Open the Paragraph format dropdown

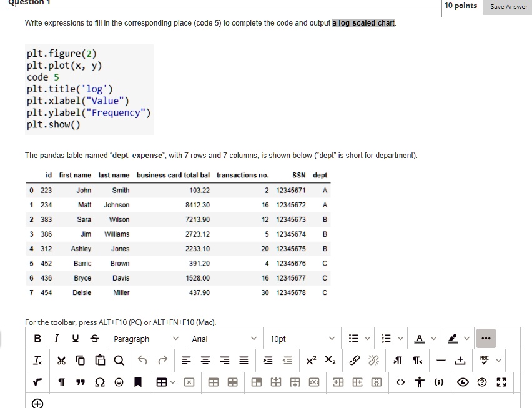(x=146, y=339)
